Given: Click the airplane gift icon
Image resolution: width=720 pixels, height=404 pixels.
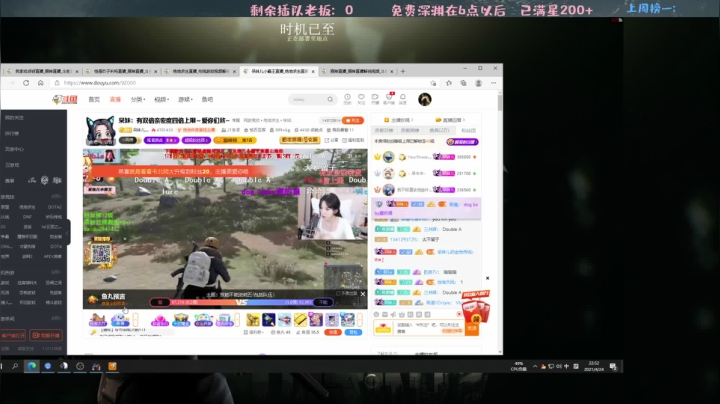Looking at the screenshot, I should point(285,319).
